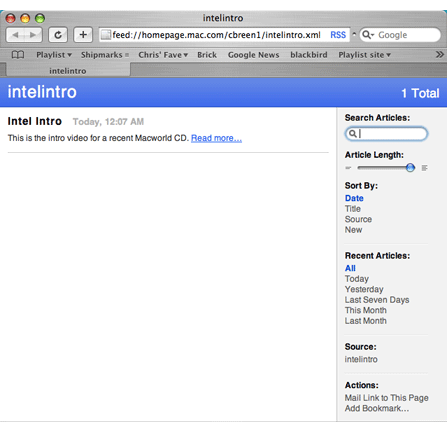Image resolution: width=447 pixels, height=422 pixels.
Task: Click the Article Length slider knob
Action: click(x=410, y=168)
